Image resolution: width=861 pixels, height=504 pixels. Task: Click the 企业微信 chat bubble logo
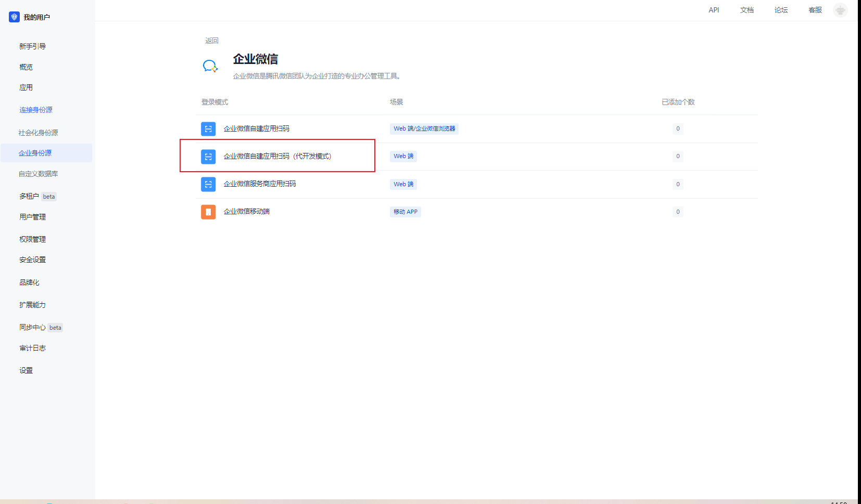pyautogui.click(x=210, y=66)
